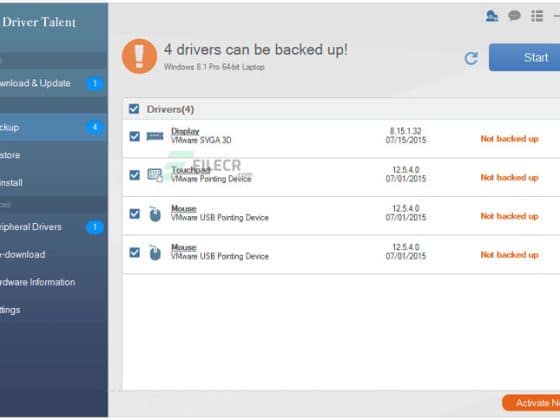
Task: Click the 4 drivers can be backed up heading
Action: (256, 50)
